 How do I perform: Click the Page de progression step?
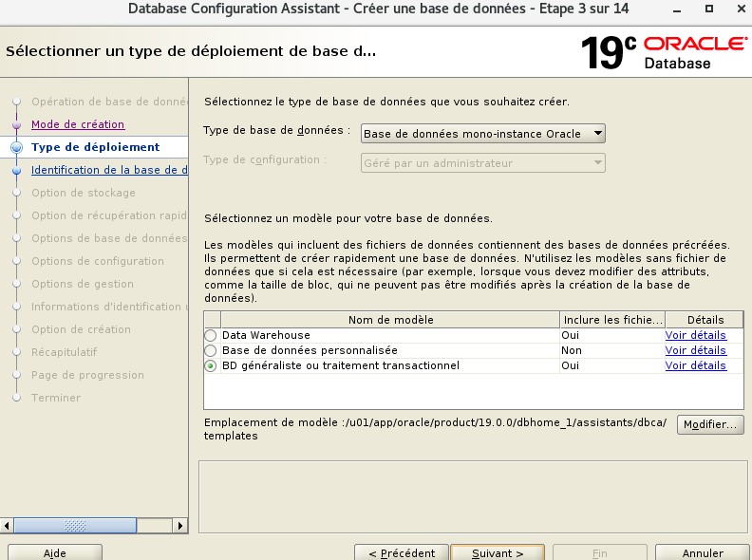pos(87,375)
